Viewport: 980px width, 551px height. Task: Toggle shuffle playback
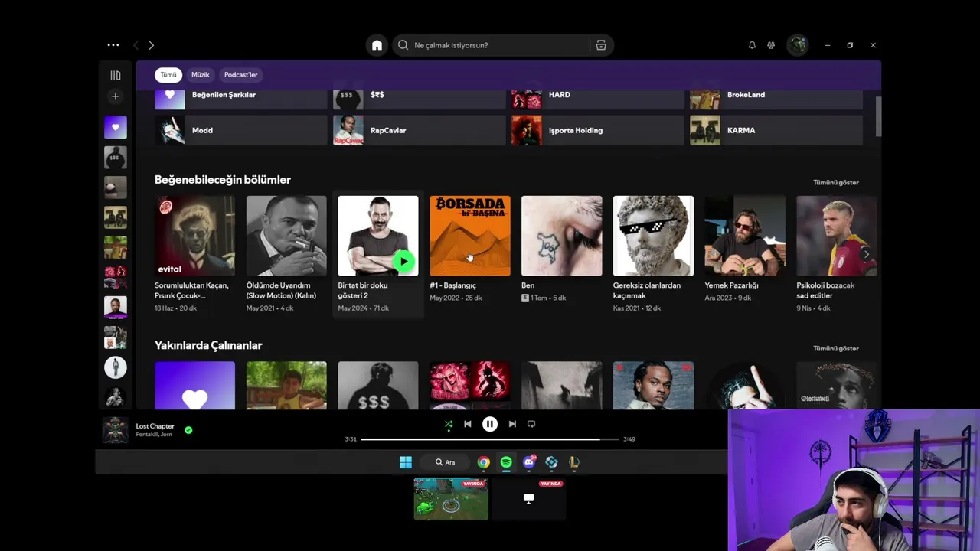point(449,424)
